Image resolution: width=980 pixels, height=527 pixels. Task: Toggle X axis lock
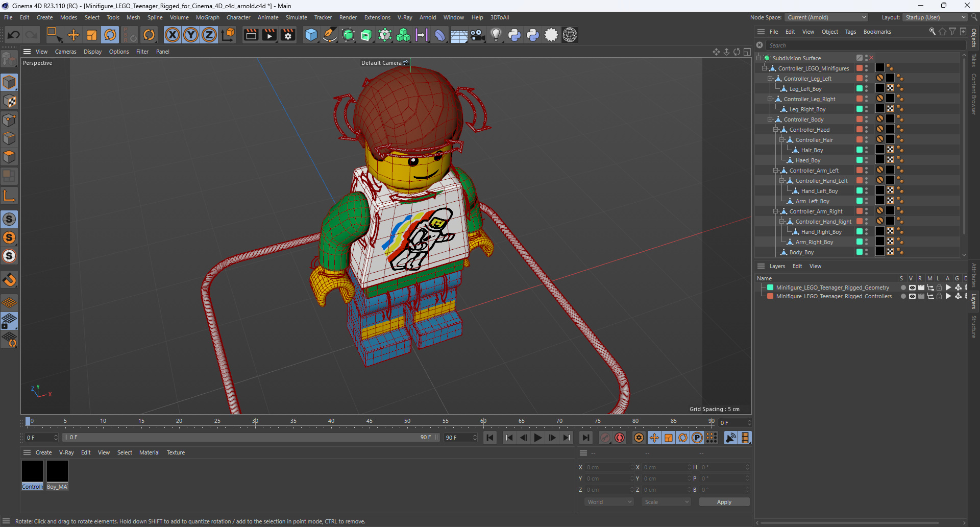point(173,35)
